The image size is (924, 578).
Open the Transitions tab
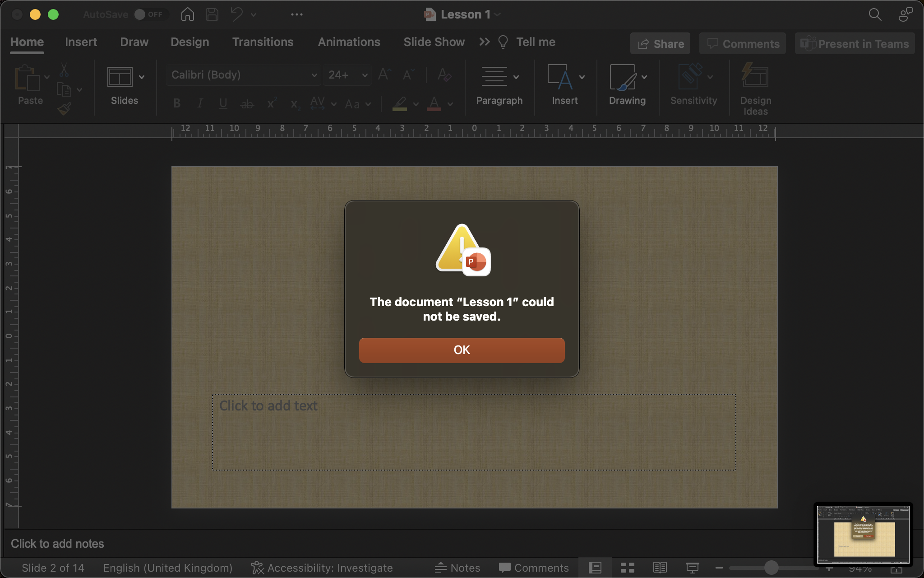263,42
